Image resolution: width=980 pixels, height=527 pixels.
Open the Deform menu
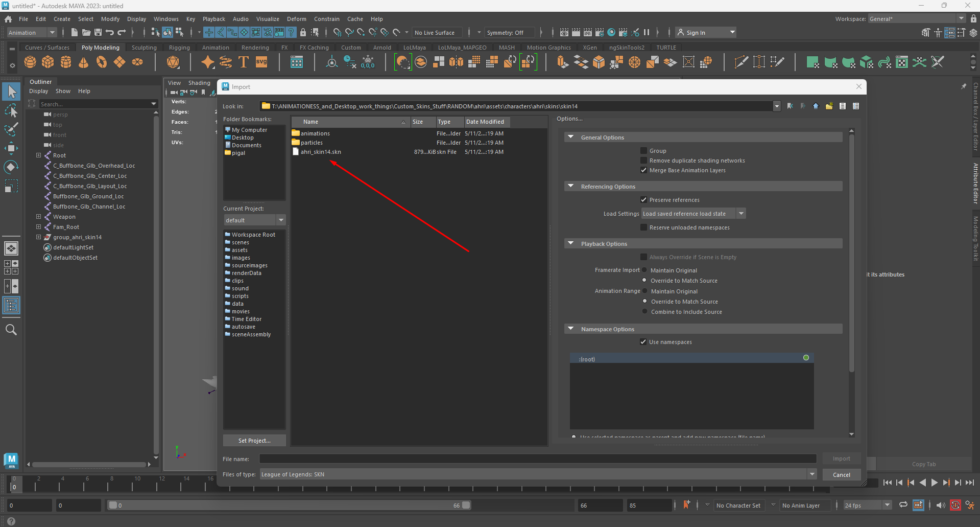pyautogui.click(x=296, y=19)
